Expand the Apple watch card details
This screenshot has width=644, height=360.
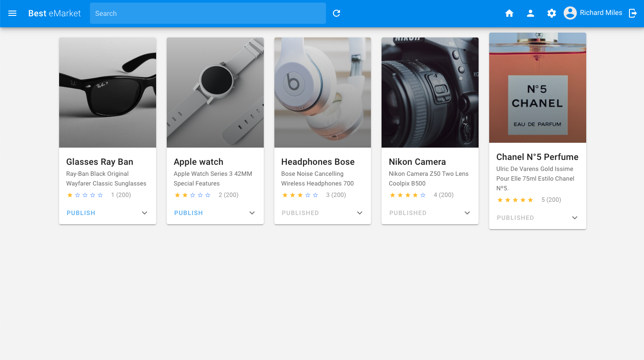252,213
